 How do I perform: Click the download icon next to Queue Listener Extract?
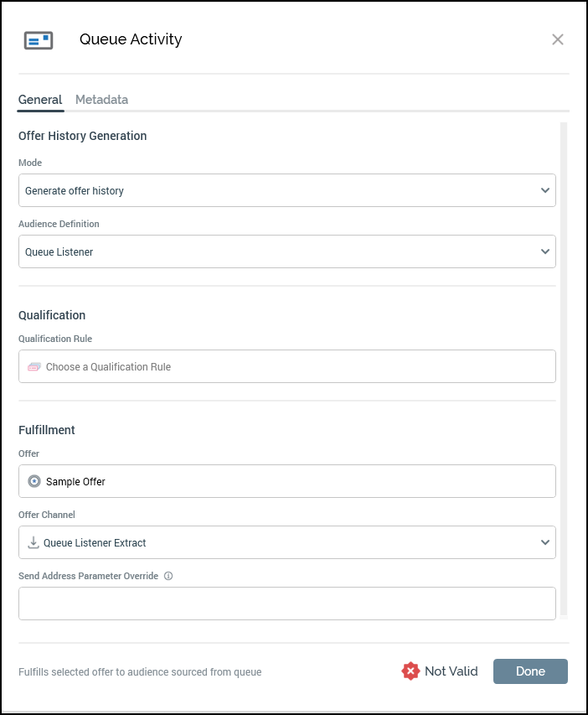33,541
